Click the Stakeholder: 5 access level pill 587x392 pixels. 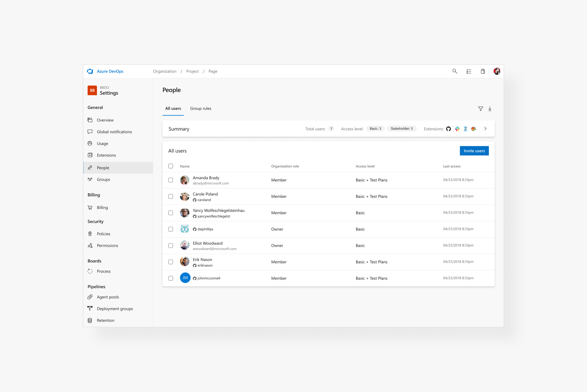[402, 128]
